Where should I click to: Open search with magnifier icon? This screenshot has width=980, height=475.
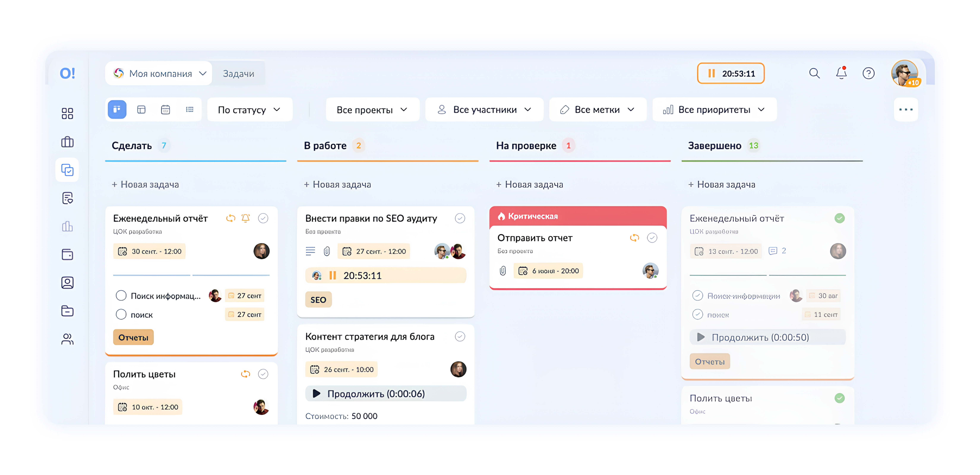click(x=814, y=73)
